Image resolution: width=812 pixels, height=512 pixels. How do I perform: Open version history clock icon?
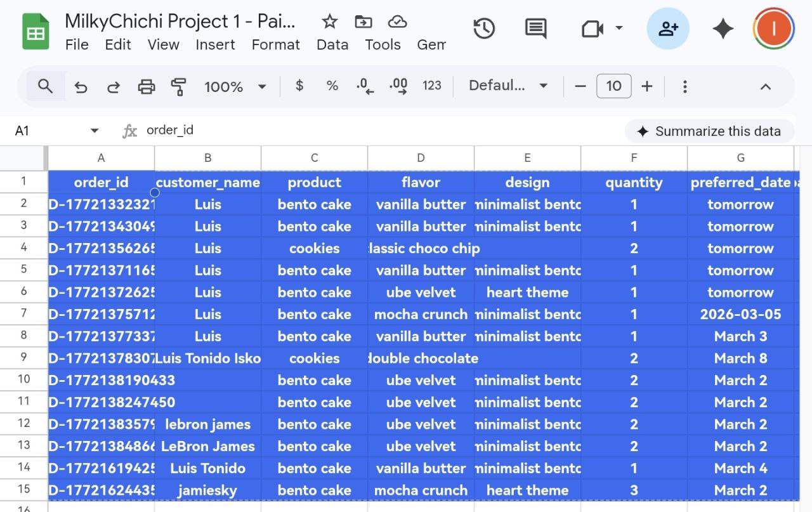(x=484, y=29)
